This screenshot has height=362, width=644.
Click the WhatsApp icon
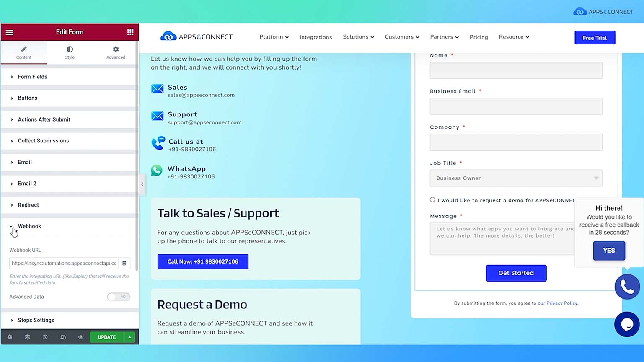tap(157, 171)
